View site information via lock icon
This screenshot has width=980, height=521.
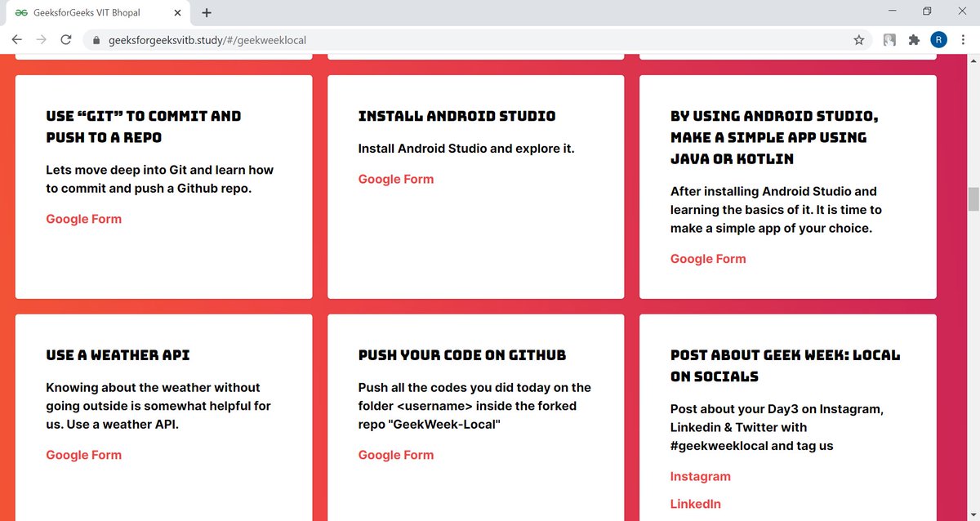[x=96, y=40]
